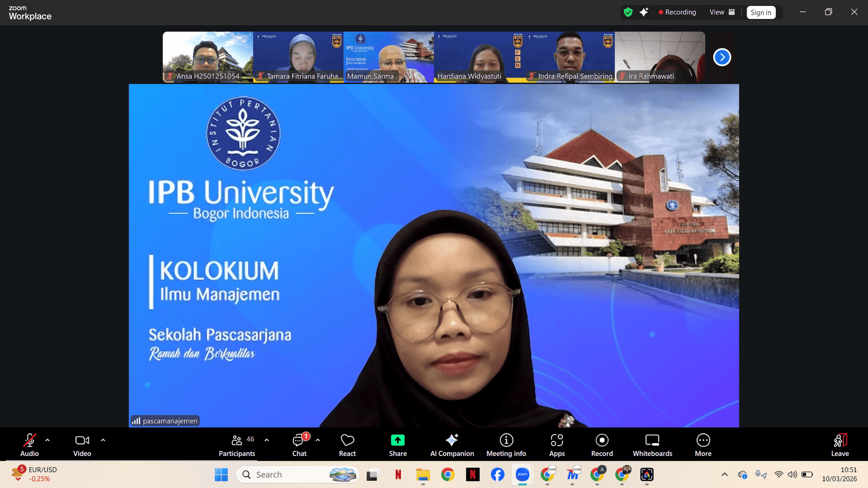This screenshot has height=488, width=868.
Task: Click the green Share screen icon
Action: [398, 440]
